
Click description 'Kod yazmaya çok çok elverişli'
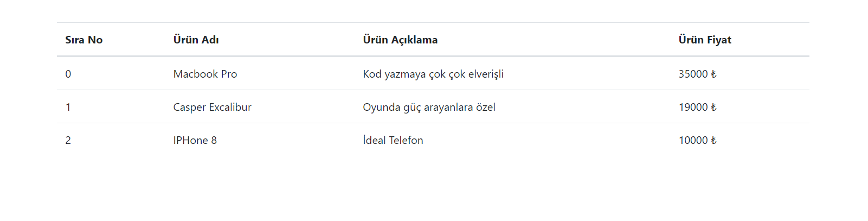point(433,74)
